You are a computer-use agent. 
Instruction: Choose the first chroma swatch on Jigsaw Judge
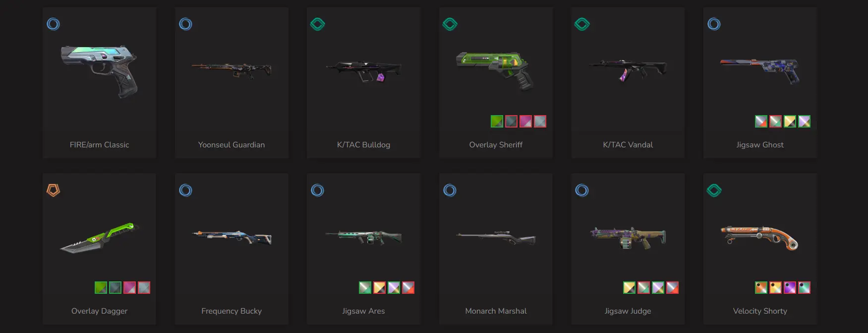click(629, 287)
